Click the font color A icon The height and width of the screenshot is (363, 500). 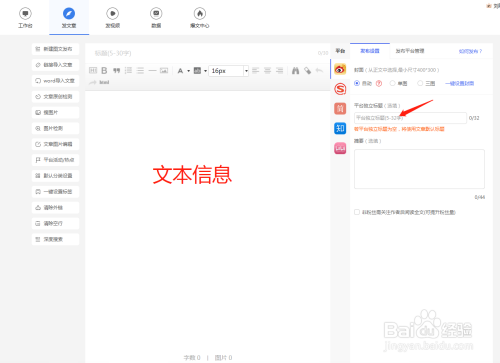[180, 71]
